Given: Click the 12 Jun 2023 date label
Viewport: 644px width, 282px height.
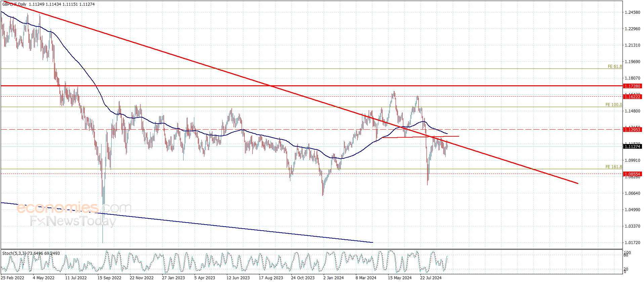Looking at the screenshot, I should click(x=238, y=278).
